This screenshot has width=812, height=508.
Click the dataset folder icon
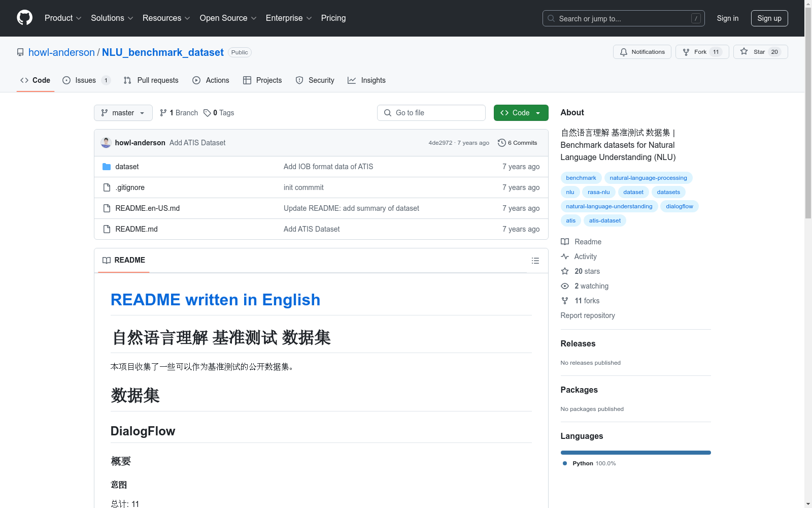107,167
